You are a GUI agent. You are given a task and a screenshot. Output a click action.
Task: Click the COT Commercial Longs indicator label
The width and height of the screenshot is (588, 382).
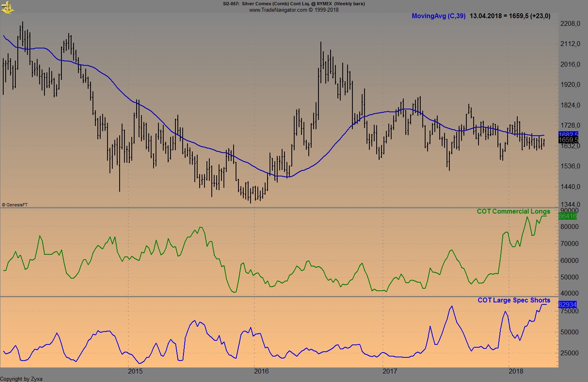point(514,211)
